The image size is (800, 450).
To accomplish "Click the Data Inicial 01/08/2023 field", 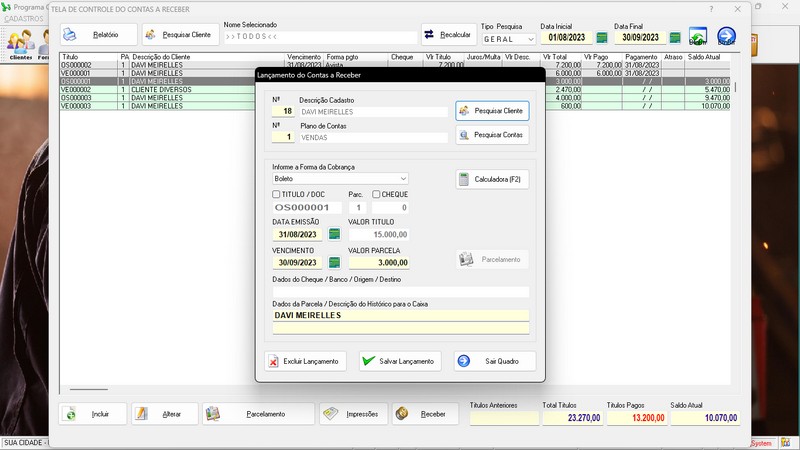I will click(566, 38).
